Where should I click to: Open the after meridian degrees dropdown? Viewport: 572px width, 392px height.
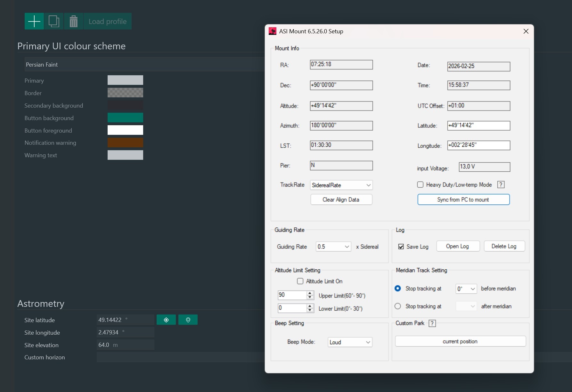pos(466,306)
